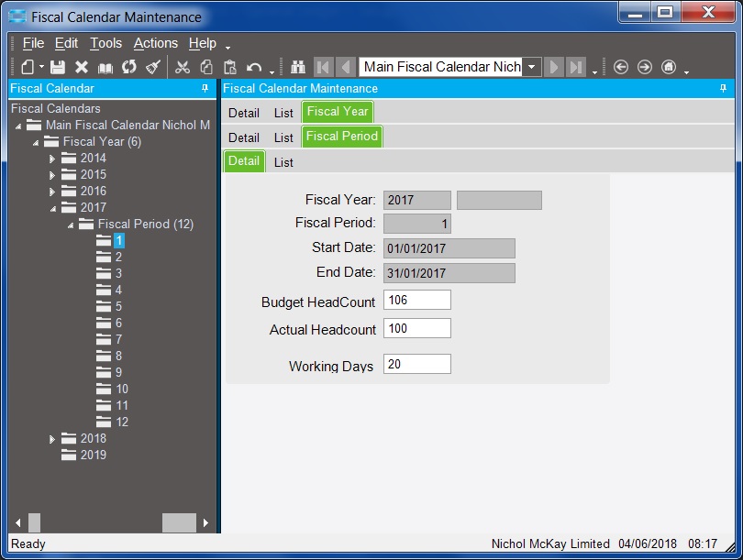Open the Tools menu

click(x=106, y=43)
